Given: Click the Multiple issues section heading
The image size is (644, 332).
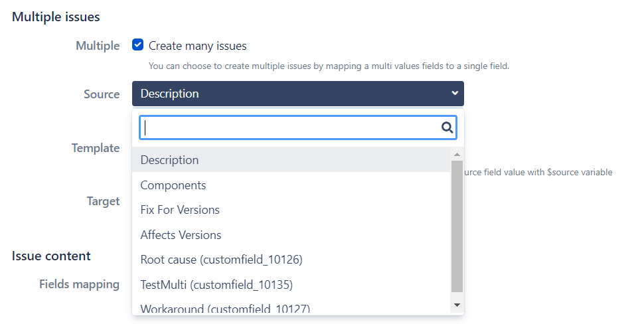Looking at the screenshot, I should [x=56, y=17].
